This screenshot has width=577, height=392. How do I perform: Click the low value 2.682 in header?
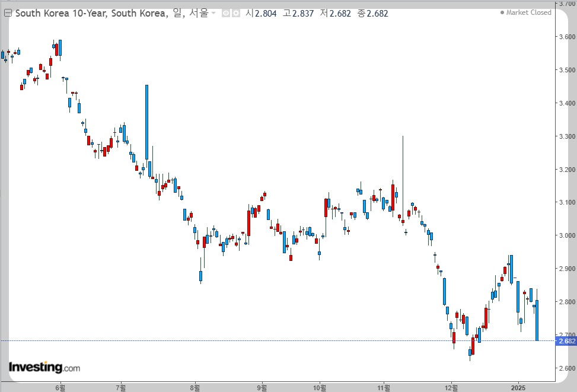tap(340, 14)
